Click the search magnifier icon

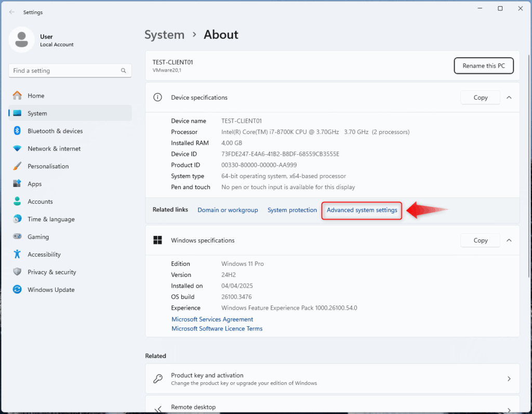click(124, 71)
